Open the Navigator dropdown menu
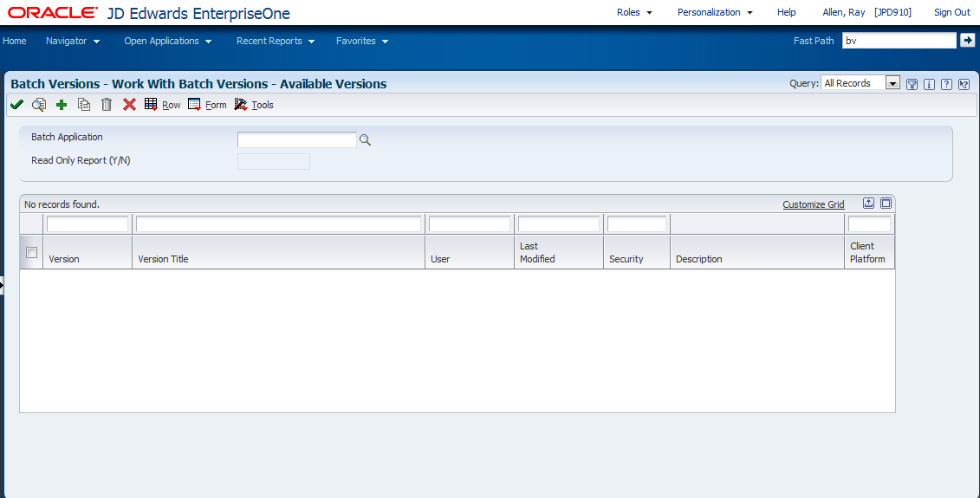This screenshot has width=980, height=498. 73,41
